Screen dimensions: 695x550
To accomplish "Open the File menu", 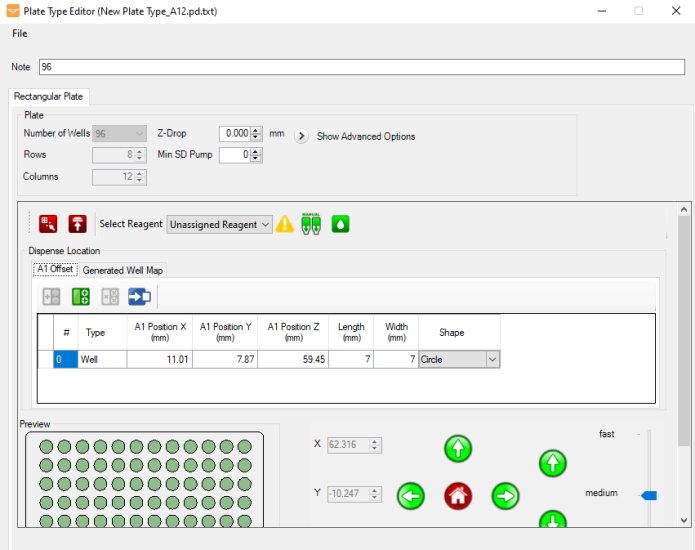I will click(x=20, y=33).
